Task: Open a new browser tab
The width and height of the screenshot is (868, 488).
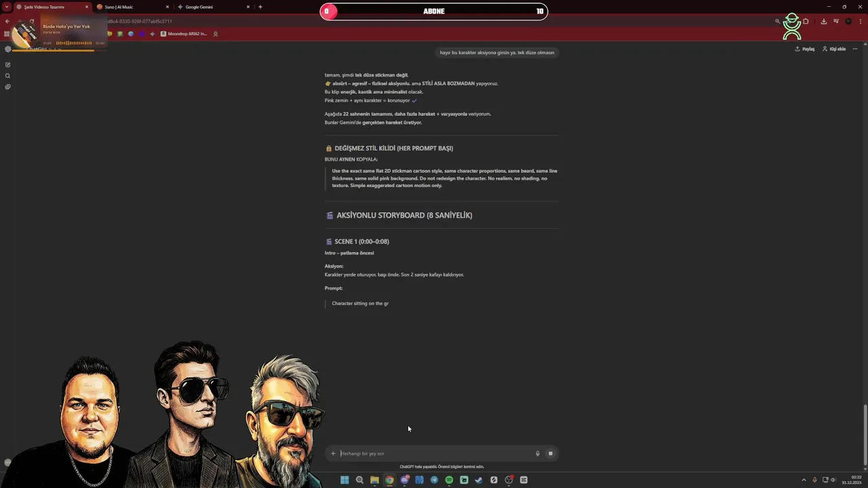Action: tap(260, 7)
